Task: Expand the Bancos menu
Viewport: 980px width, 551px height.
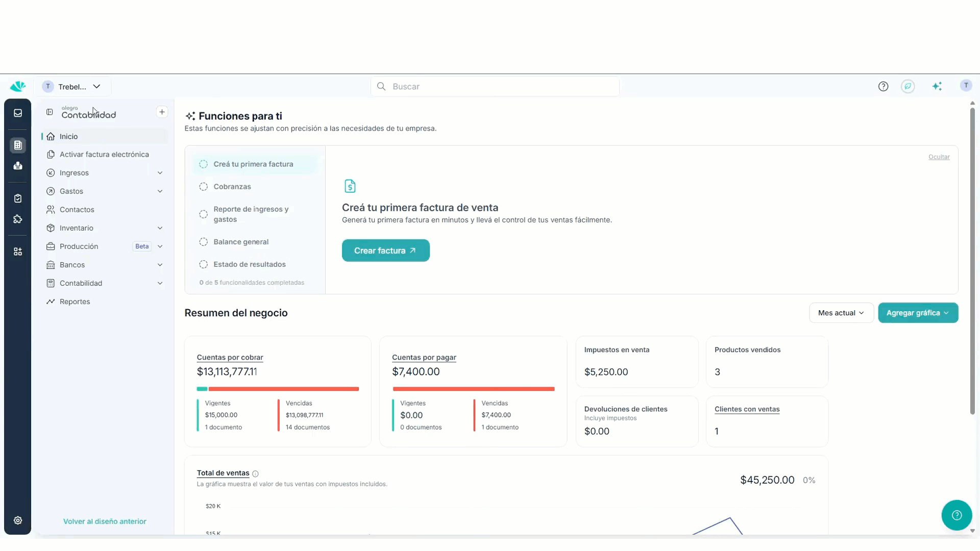Action: pyautogui.click(x=104, y=265)
